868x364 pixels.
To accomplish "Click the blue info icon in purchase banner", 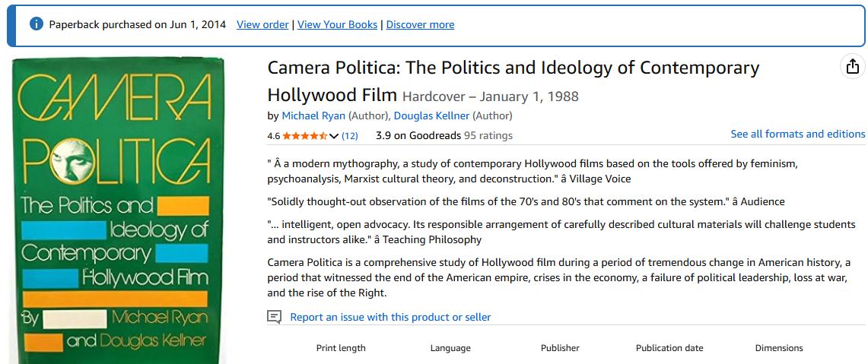I will tap(36, 24).
